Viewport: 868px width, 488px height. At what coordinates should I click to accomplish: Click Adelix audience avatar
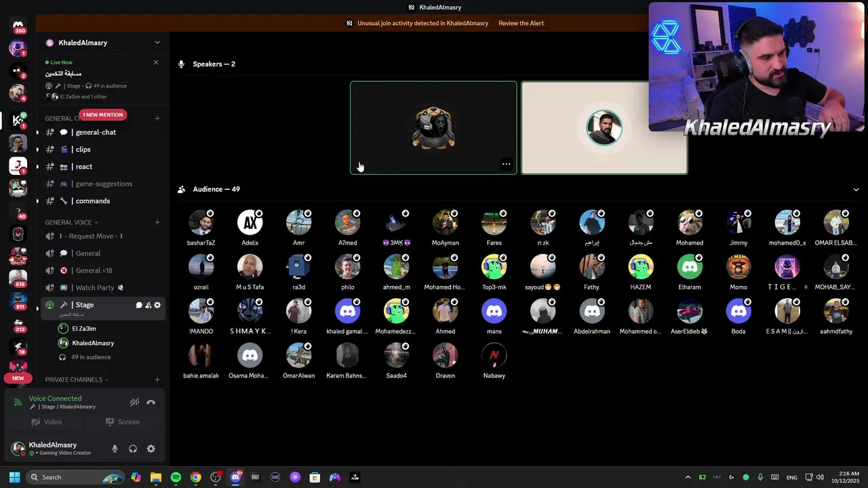250,223
